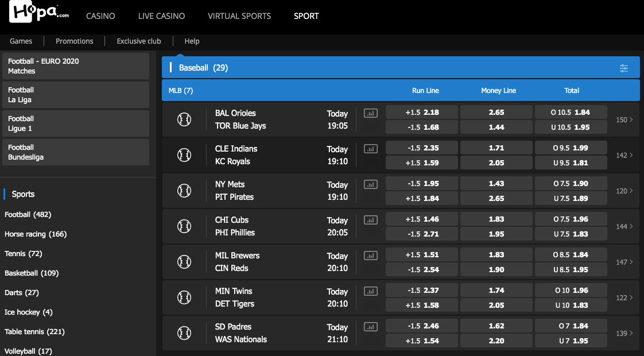Open the Games menu item
The image size is (644, 356).
21,41
